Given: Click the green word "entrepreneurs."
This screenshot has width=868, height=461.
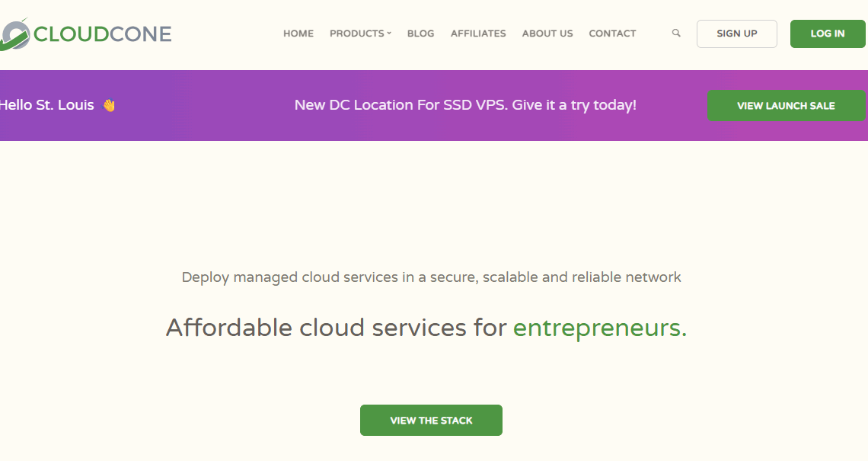Looking at the screenshot, I should pyautogui.click(x=600, y=328).
